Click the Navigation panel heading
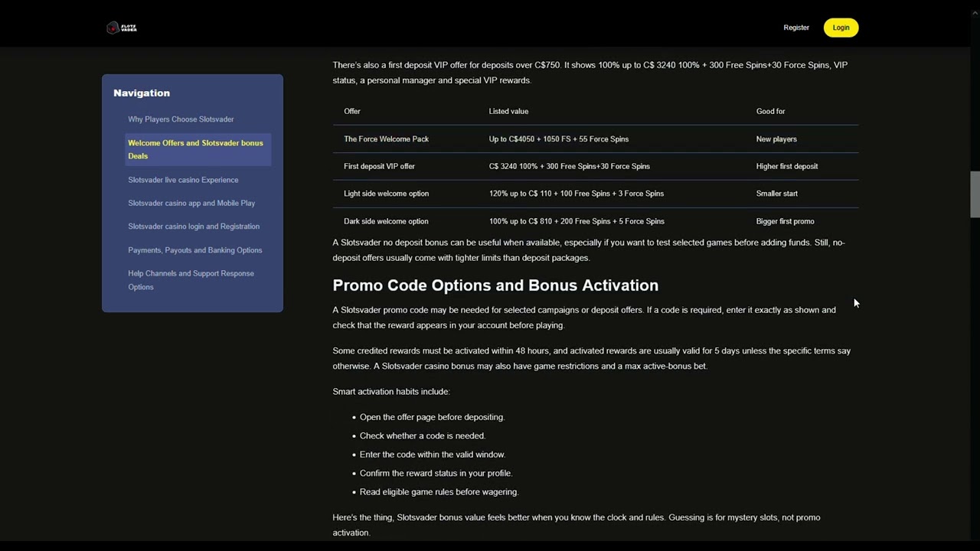This screenshot has height=551, width=980. (x=142, y=93)
